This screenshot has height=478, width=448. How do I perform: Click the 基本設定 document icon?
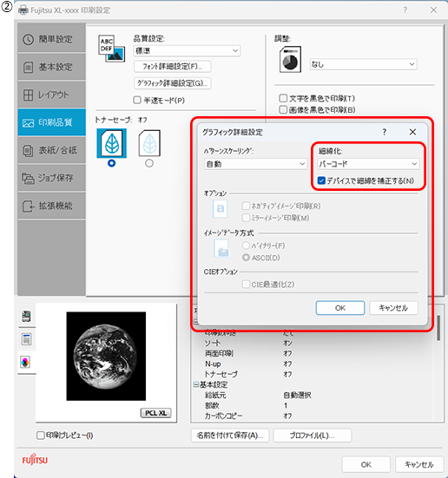(28, 68)
